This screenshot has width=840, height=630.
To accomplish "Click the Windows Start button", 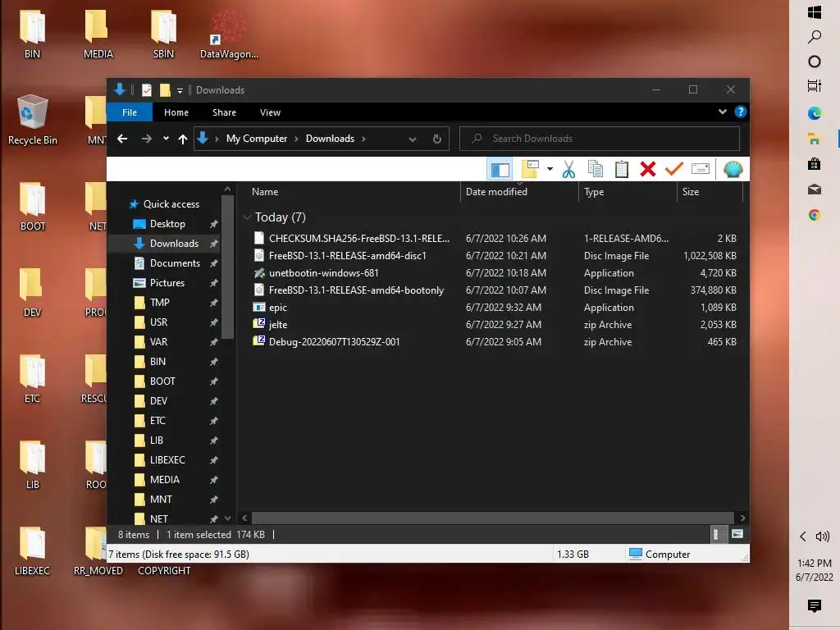I will (815, 11).
